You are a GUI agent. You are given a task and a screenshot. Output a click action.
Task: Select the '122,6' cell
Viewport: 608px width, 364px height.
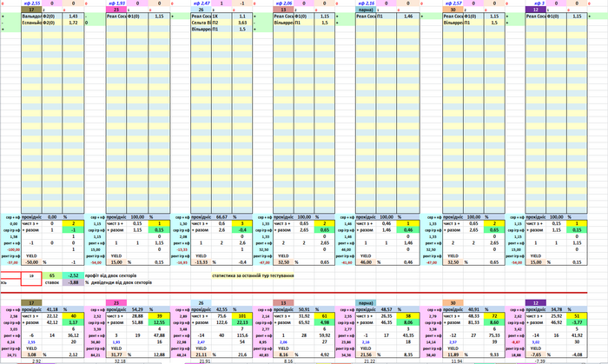click(221, 322)
